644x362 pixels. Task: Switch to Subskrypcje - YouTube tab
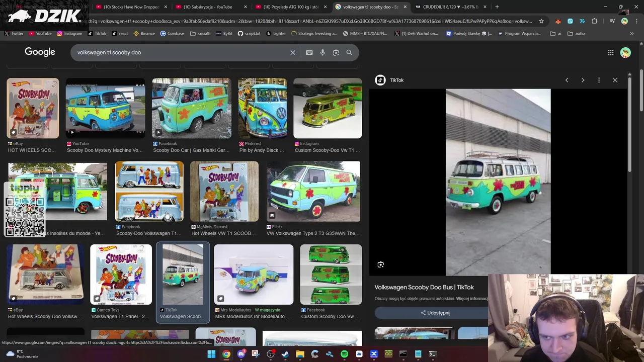click(211, 7)
